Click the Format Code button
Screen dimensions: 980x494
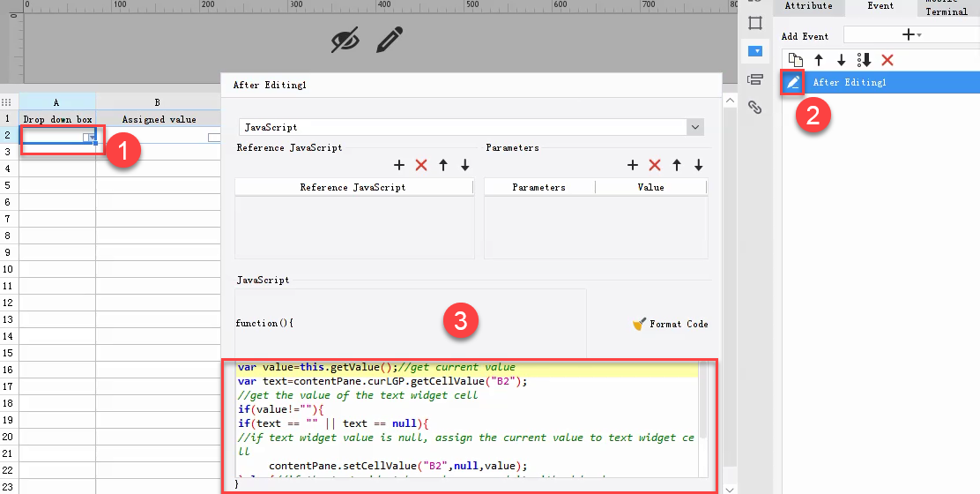click(670, 324)
